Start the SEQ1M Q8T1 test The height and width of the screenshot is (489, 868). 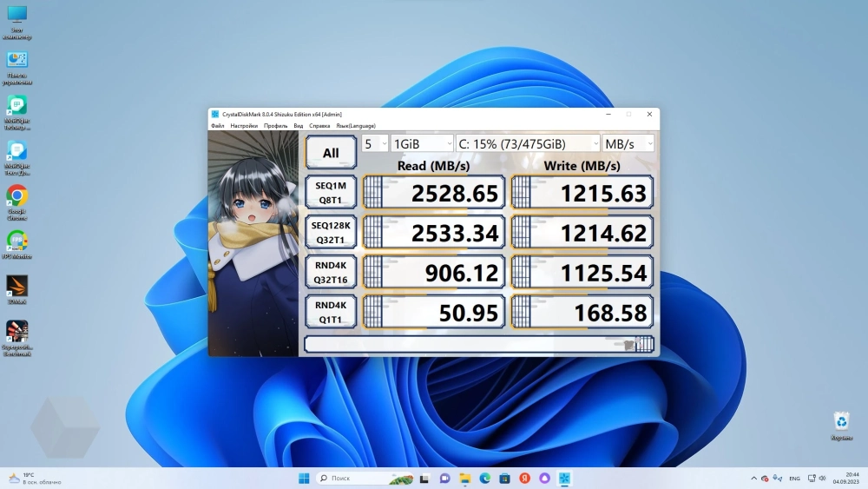tap(331, 192)
